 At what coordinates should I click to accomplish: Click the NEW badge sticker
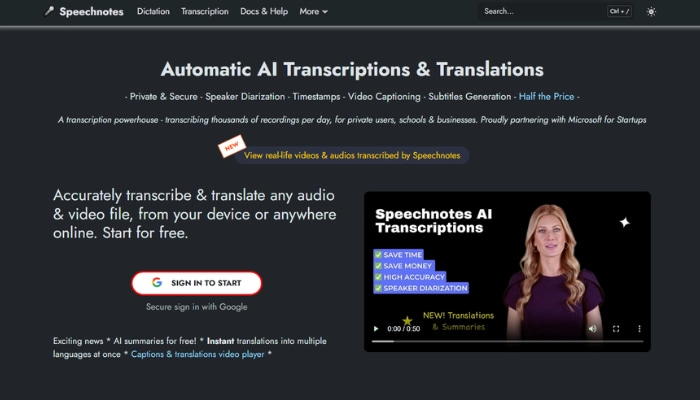pyautogui.click(x=232, y=146)
